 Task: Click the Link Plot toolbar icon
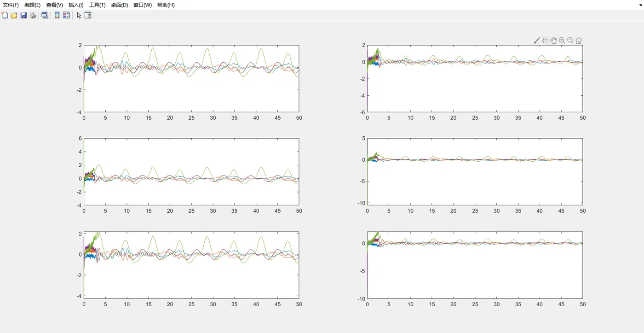45,15
